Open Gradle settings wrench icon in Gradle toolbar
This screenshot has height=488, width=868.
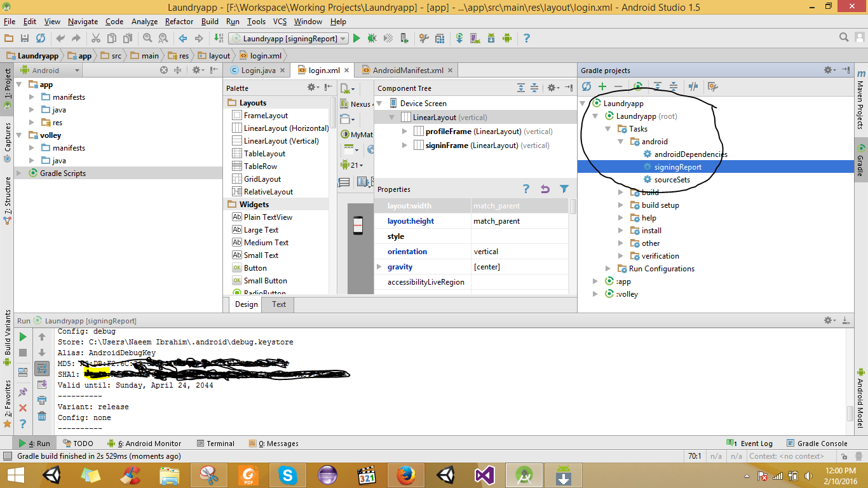[x=712, y=86]
